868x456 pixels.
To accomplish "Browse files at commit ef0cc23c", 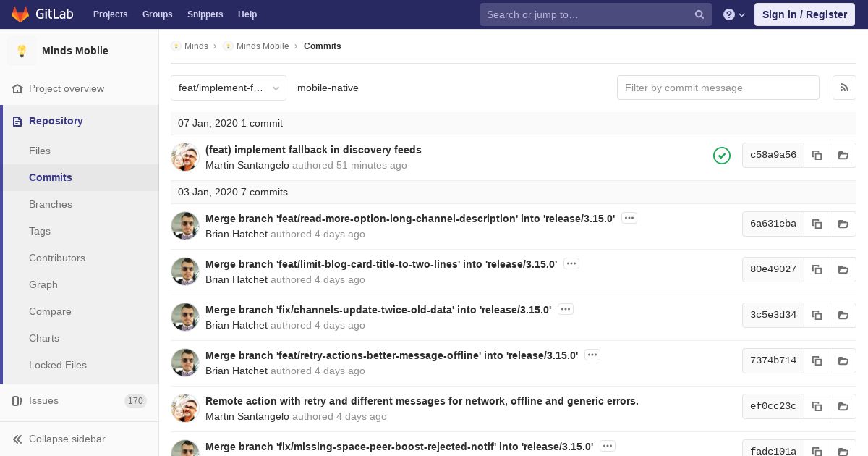I will coord(843,407).
